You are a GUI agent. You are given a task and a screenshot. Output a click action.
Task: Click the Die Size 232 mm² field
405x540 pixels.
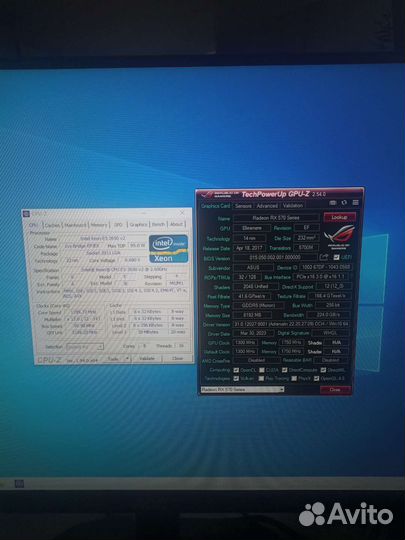click(x=306, y=238)
